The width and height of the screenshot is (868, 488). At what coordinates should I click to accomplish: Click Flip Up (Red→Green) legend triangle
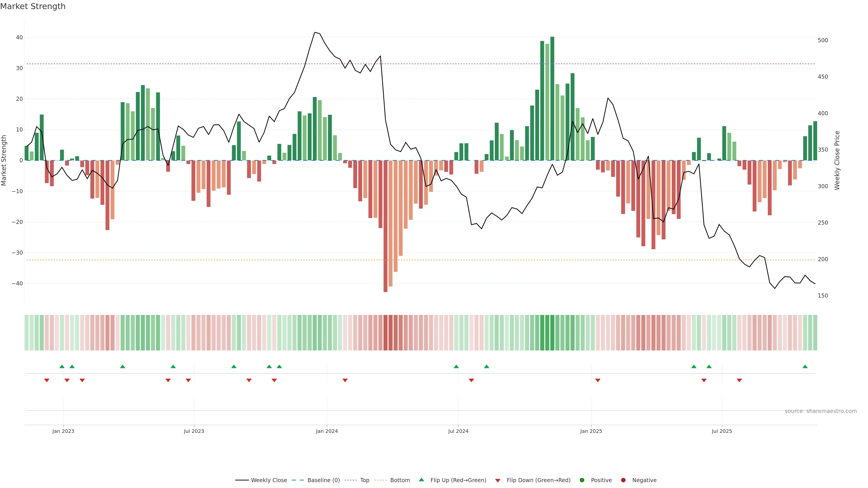(x=421, y=480)
